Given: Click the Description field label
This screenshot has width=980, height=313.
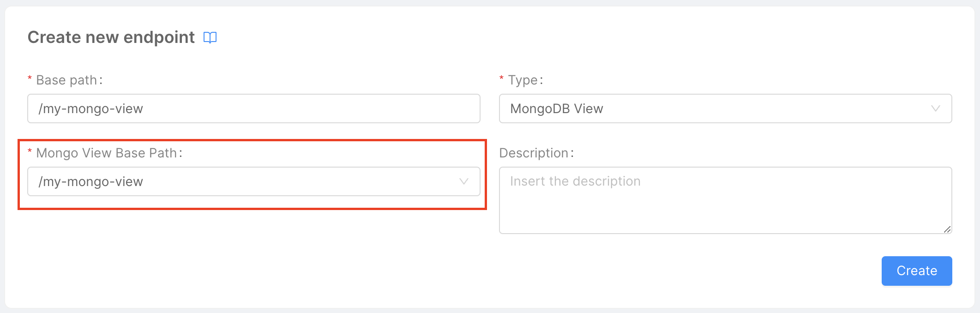Looking at the screenshot, I should coord(536,152).
